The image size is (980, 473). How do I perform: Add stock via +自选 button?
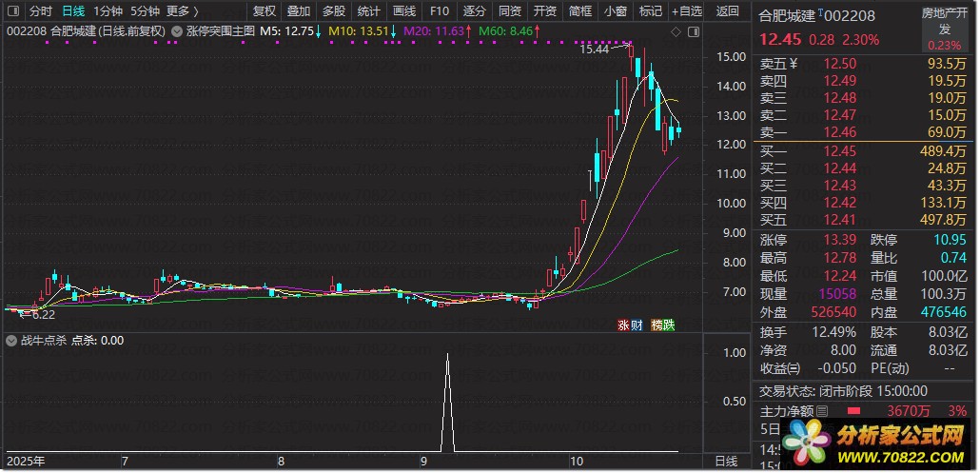click(x=687, y=10)
